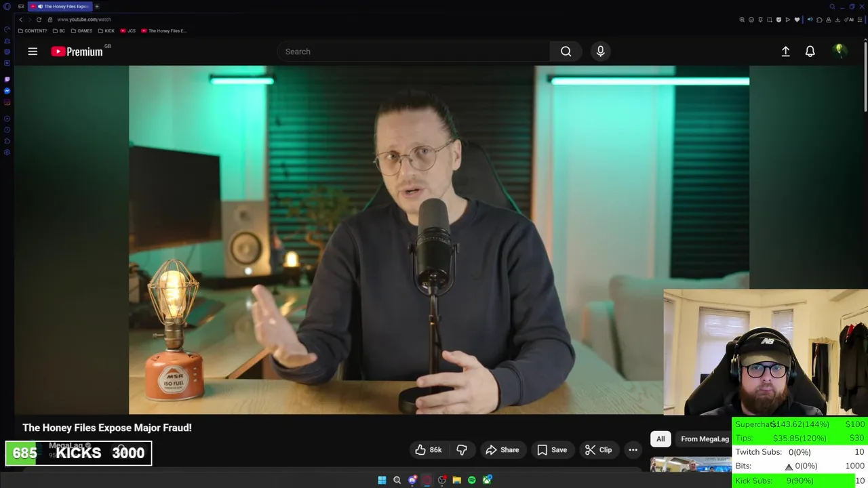Image resolution: width=868 pixels, height=488 pixels.
Task: Open browser downloads icon
Action: tap(837, 20)
